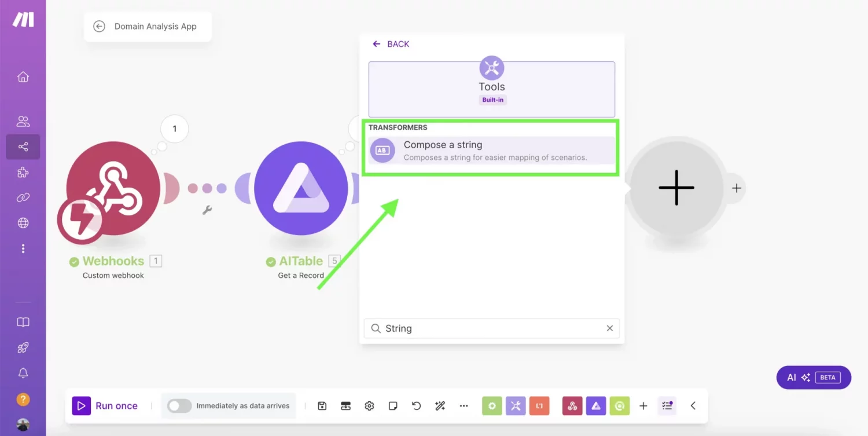868x436 pixels.
Task: Open the Team page from the sidebar
Action: pos(23,122)
